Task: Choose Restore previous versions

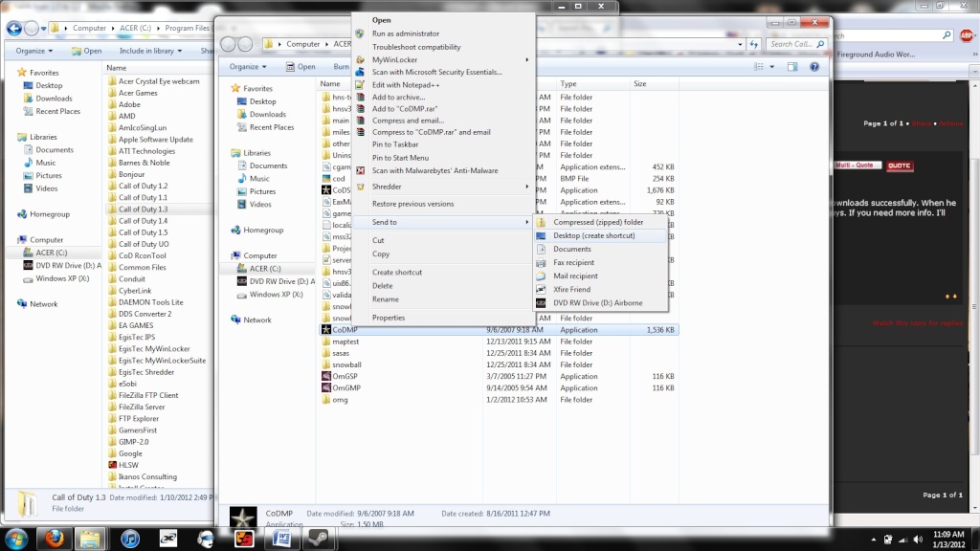Action: pos(412,204)
